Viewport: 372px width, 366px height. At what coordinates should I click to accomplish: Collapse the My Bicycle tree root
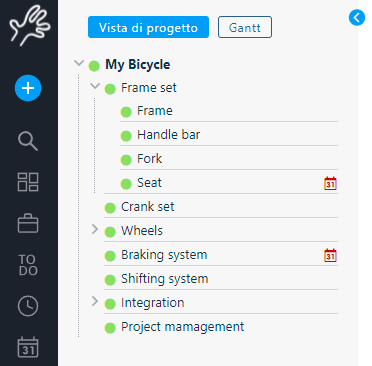coord(79,63)
